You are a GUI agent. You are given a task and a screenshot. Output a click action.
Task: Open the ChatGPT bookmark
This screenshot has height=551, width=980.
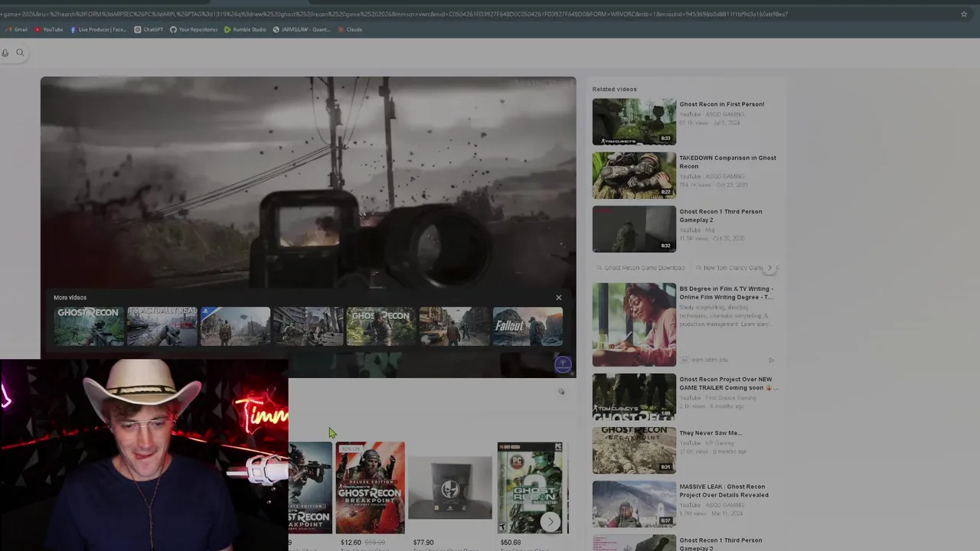click(149, 30)
